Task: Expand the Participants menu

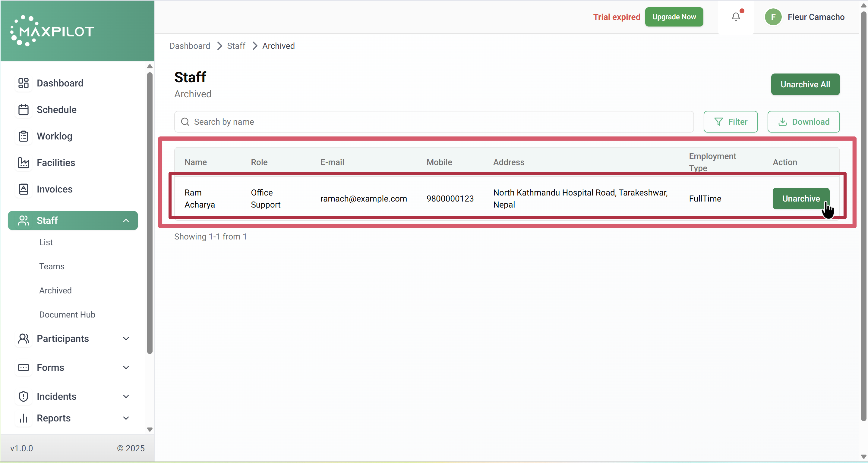Action: click(126, 338)
